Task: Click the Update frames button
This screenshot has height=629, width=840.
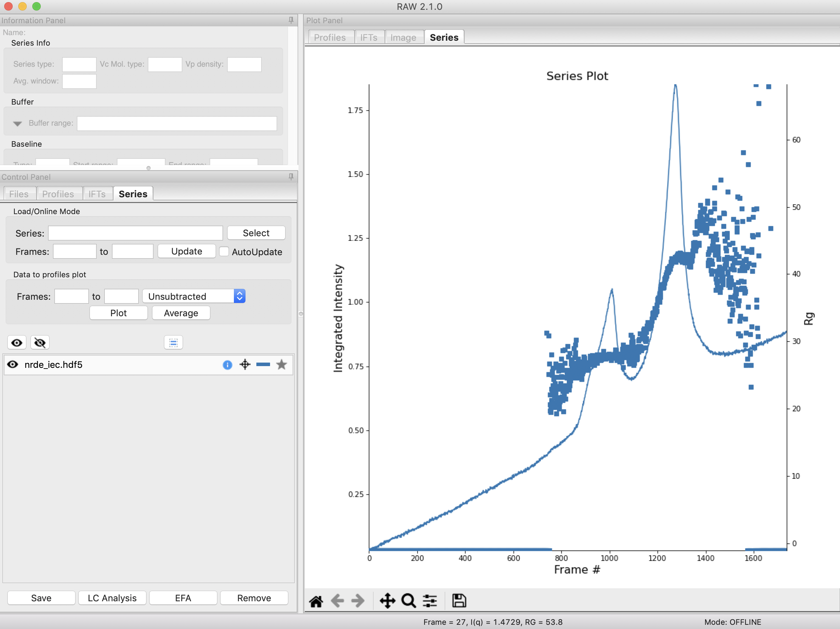Action: pyautogui.click(x=186, y=251)
